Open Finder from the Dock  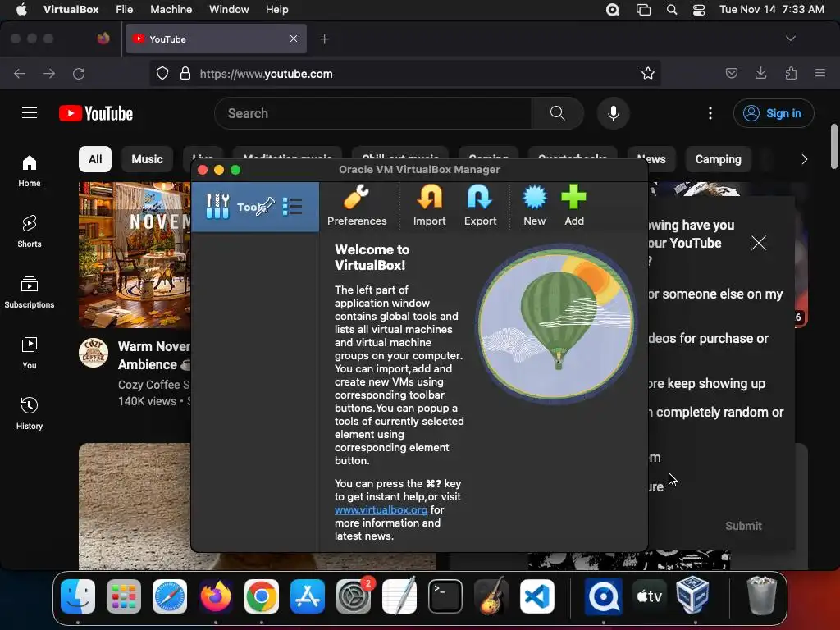pos(78,596)
